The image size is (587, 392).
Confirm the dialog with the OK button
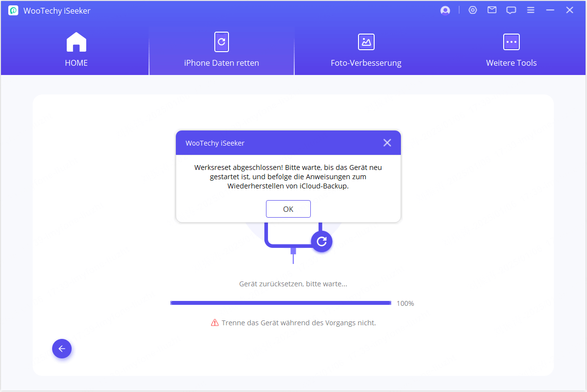point(288,209)
